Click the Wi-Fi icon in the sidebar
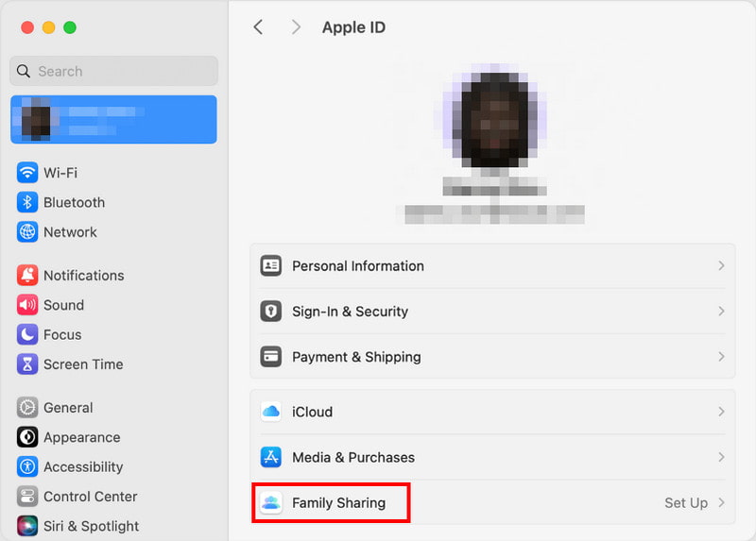 pyautogui.click(x=27, y=173)
